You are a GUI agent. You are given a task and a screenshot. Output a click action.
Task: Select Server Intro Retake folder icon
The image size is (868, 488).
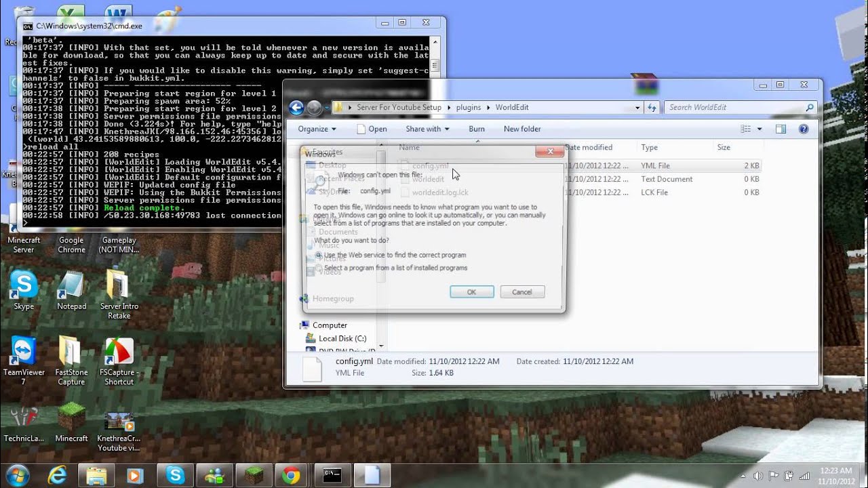pos(119,295)
